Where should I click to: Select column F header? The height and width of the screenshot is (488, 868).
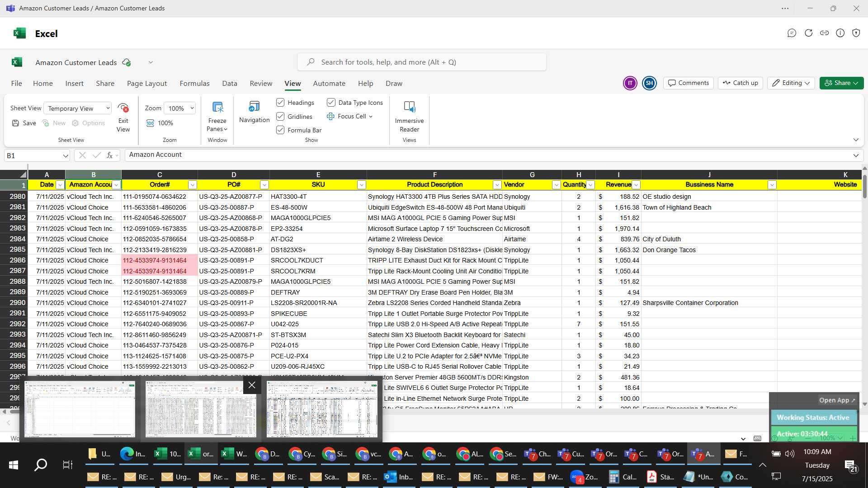pos(434,175)
